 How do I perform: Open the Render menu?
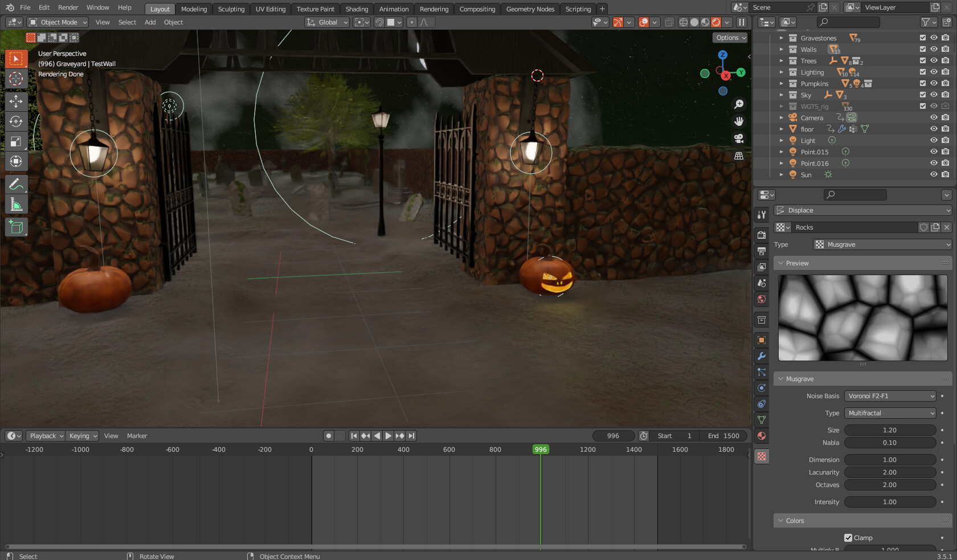pos(68,7)
